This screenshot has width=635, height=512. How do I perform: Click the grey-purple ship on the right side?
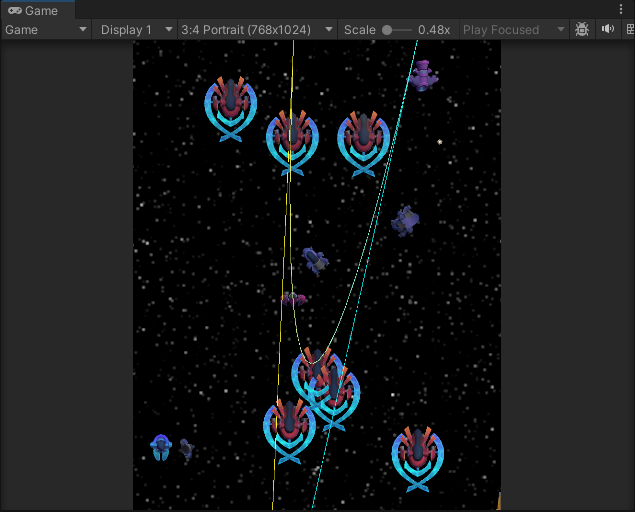405,220
